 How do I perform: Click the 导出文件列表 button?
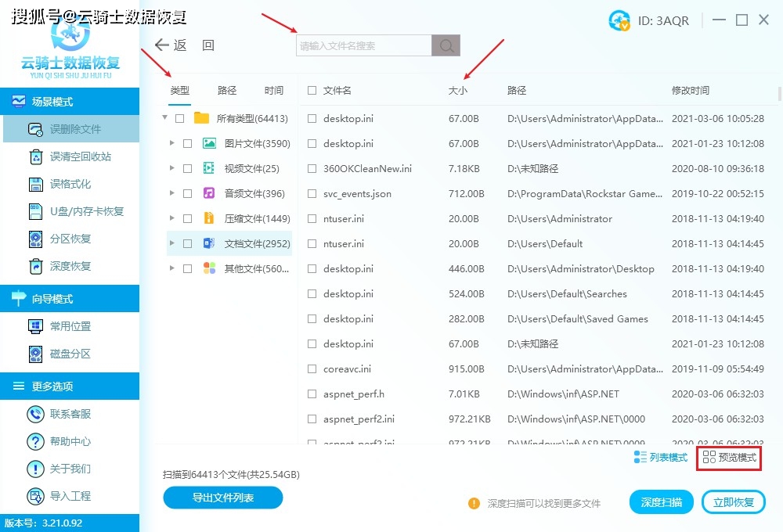pyautogui.click(x=222, y=498)
